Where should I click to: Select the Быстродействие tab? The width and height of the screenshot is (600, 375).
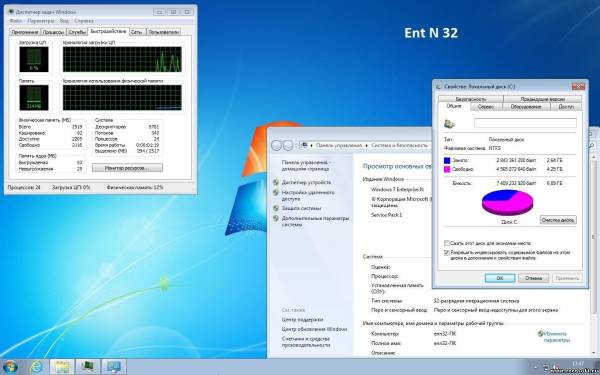108,31
